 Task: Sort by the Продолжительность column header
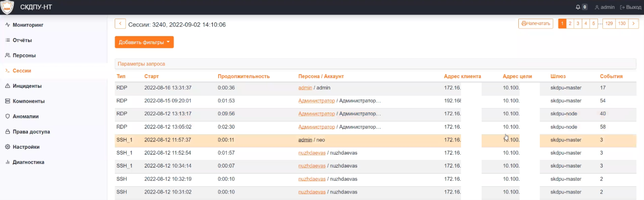click(x=243, y=76)
